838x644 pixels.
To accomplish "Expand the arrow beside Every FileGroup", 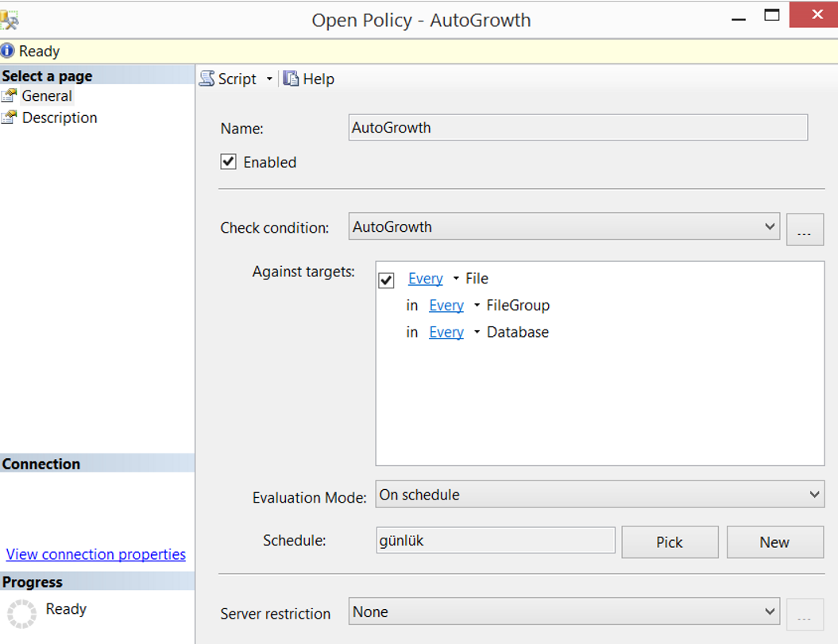I will (477, 305).
